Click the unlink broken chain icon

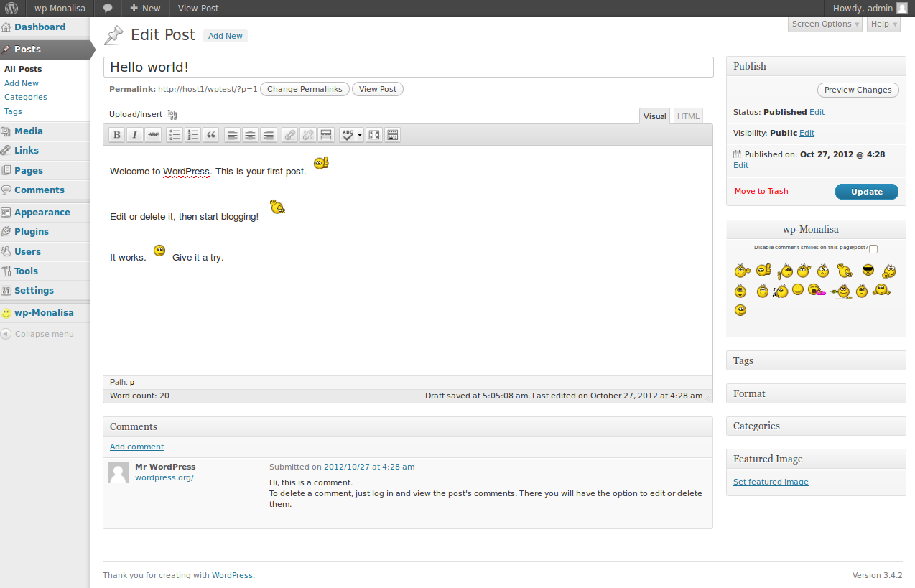[307, 135]
